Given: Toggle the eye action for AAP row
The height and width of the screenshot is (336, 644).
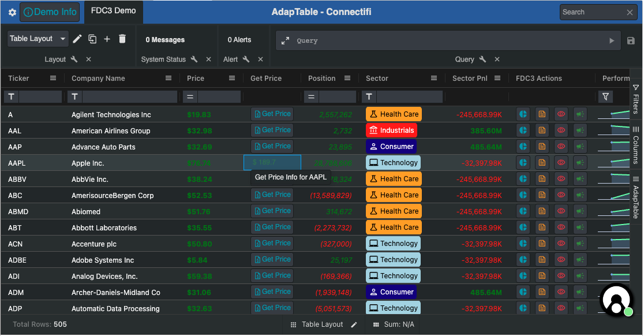Looking at the screenshot, I should coord(561,147).
